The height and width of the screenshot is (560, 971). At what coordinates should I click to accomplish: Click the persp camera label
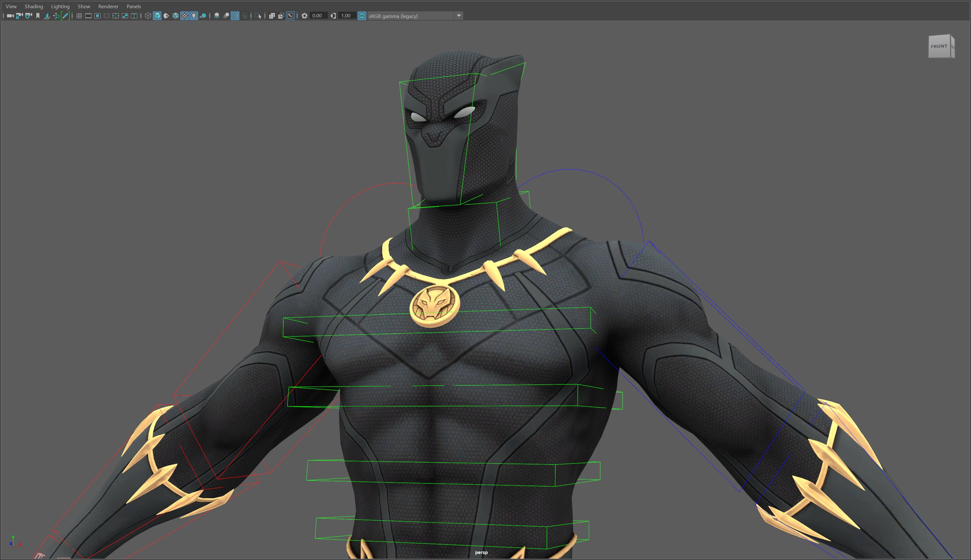coord(482,552)
